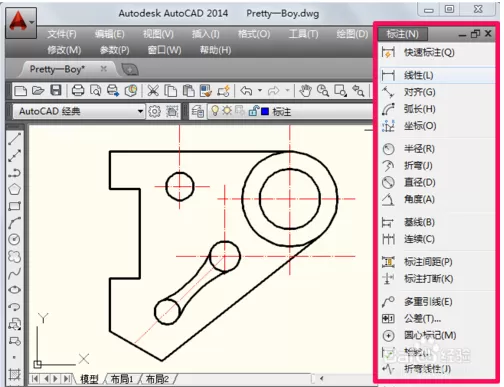Open the 修改(M) menu
This screenshot has height=387, width=504.
pos(64,50)
